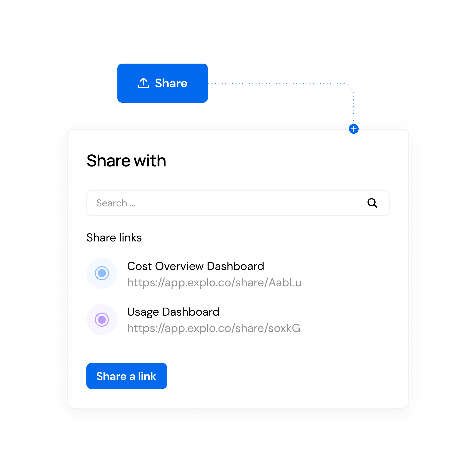Click the Usage Dashboard title
The image size is (476, 473).
tap(173, 312)
